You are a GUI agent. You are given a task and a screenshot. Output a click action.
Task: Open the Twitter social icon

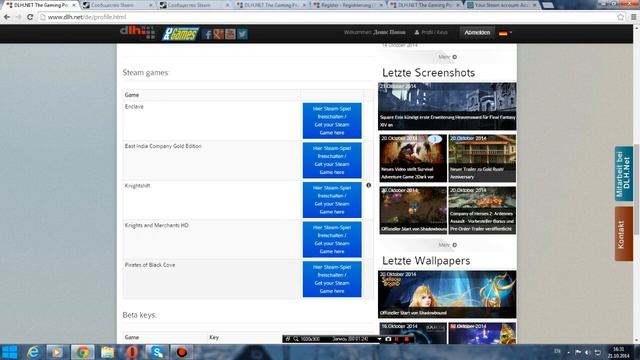(242, 34)
